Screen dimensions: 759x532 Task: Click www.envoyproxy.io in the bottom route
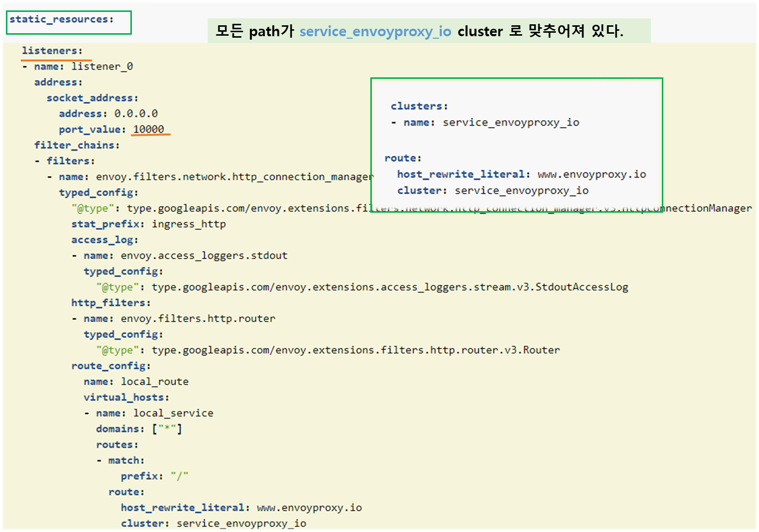pos(309,508)
